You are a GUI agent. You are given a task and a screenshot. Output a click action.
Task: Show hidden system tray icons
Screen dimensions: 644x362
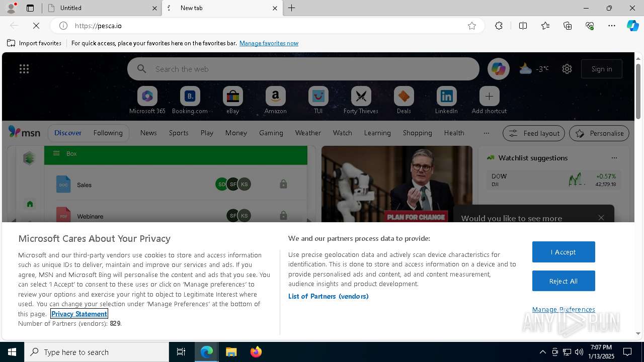542,352
